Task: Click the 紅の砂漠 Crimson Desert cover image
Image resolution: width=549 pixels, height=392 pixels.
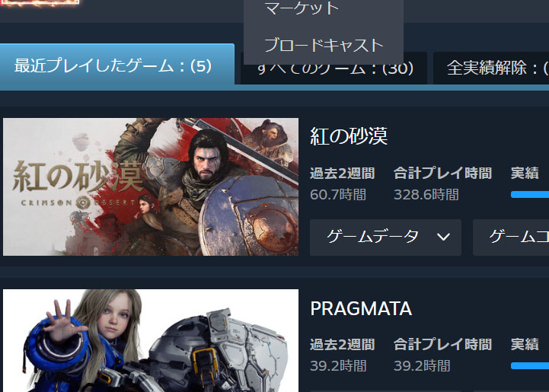Action: [151, 186]
